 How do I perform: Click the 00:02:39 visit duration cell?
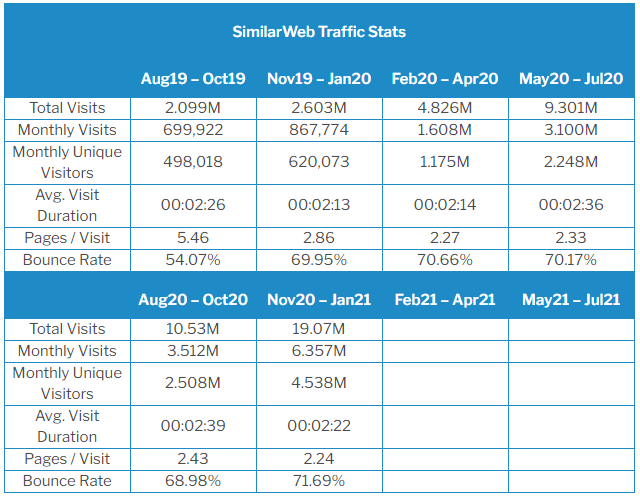tap(194, 426)
